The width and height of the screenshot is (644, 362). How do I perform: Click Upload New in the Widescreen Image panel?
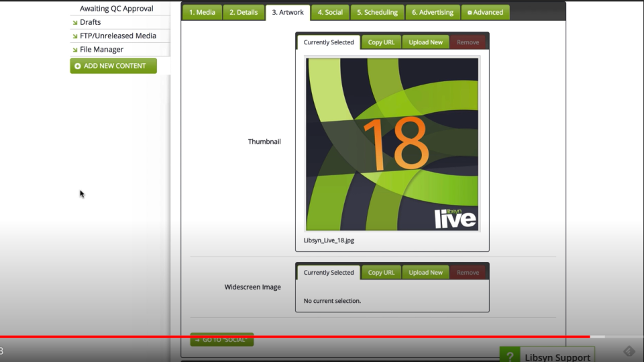pos(425,272)
